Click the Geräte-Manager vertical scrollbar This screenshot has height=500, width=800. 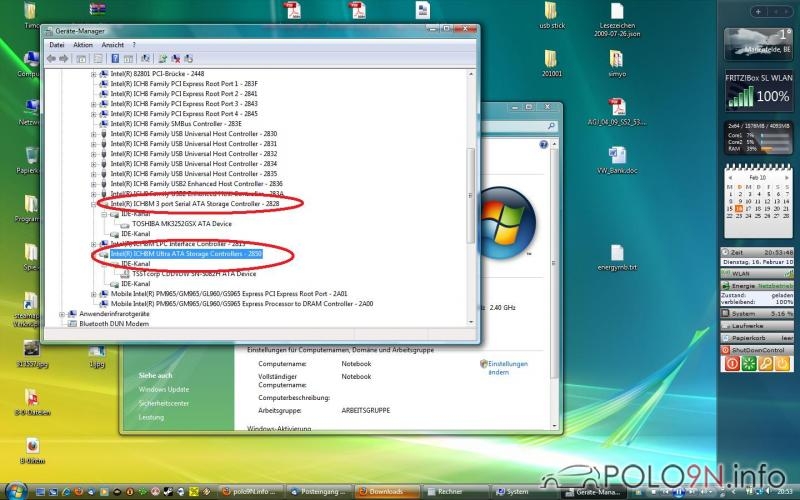pos(471,196)
